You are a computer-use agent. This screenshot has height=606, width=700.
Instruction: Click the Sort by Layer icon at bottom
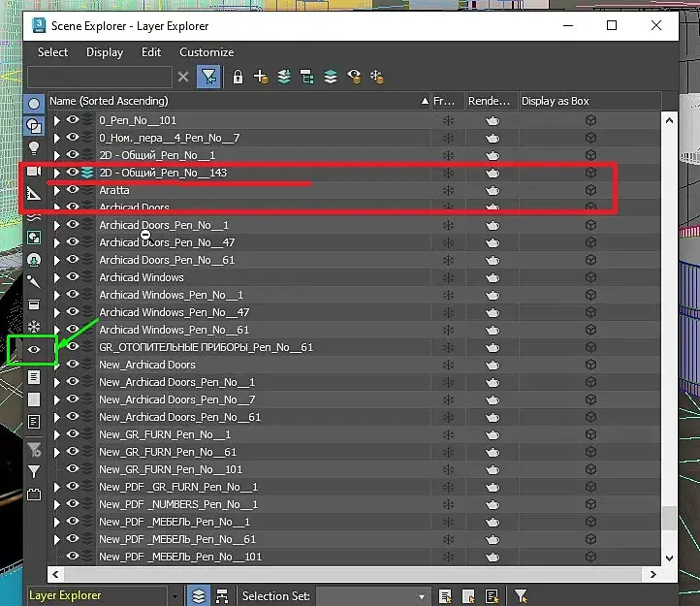(x=199, y=596)
